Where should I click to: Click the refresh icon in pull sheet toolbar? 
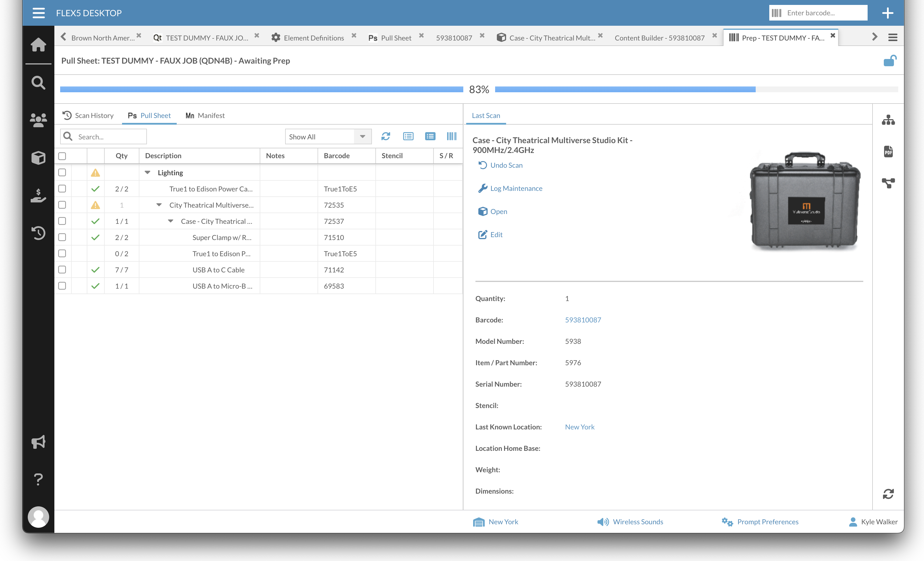pos(386,136)
